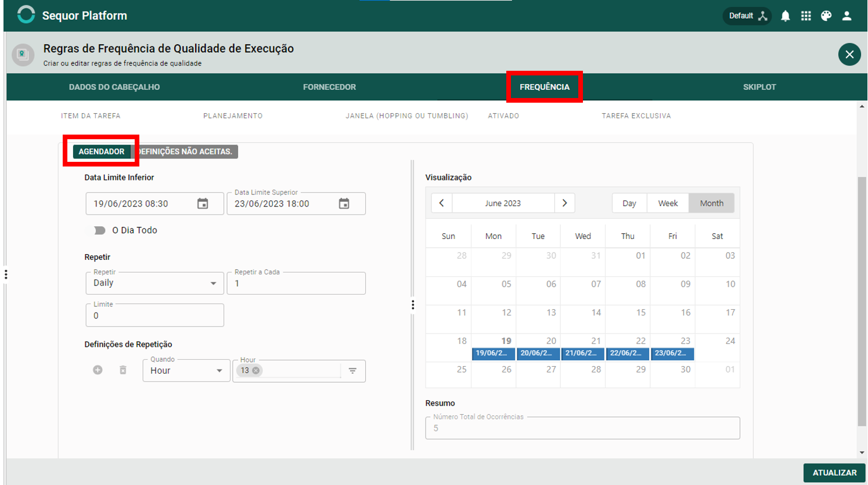Add a repetition definition with plus icon
The width and height of the screenshot is (868, 485).
(98, 370)
